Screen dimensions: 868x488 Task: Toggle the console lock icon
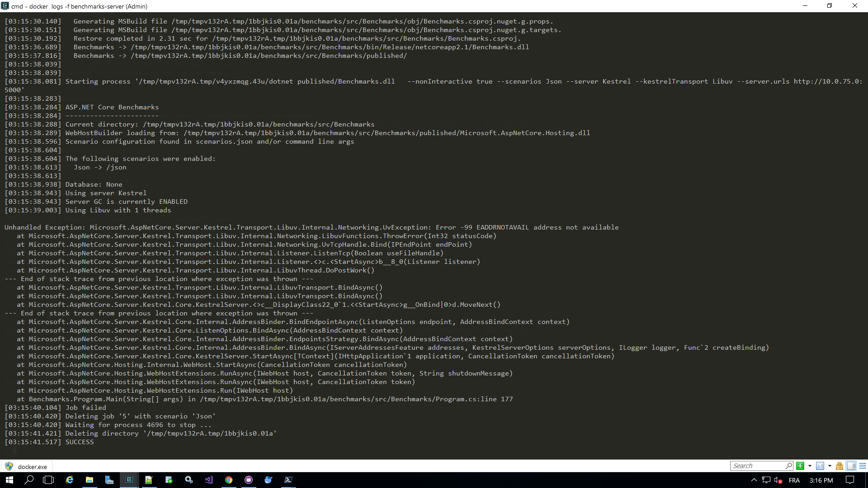pyautogui.click(x=840, y=466)
